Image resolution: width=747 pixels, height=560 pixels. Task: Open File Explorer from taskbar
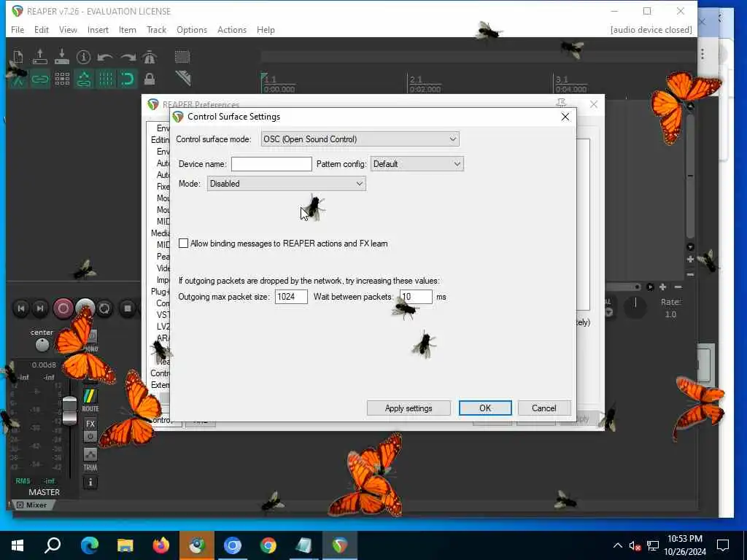tap(125, 545)
